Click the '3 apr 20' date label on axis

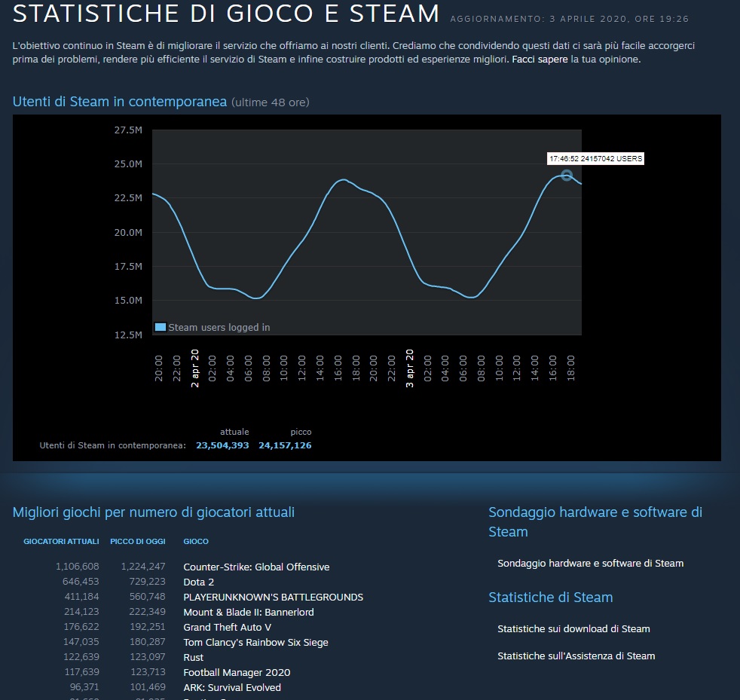(x=410, y=368)
